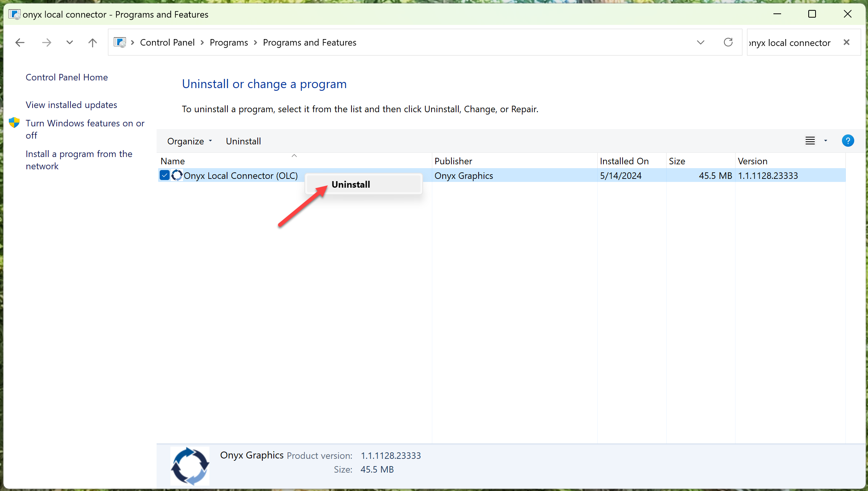Go up one folder level

(92, 43)
